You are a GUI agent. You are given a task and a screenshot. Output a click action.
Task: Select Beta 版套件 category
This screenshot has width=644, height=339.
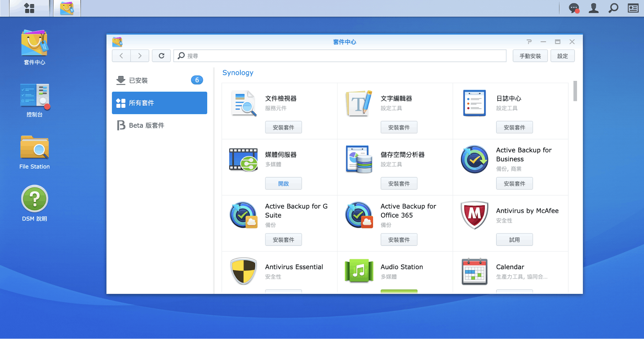point(159,125)
